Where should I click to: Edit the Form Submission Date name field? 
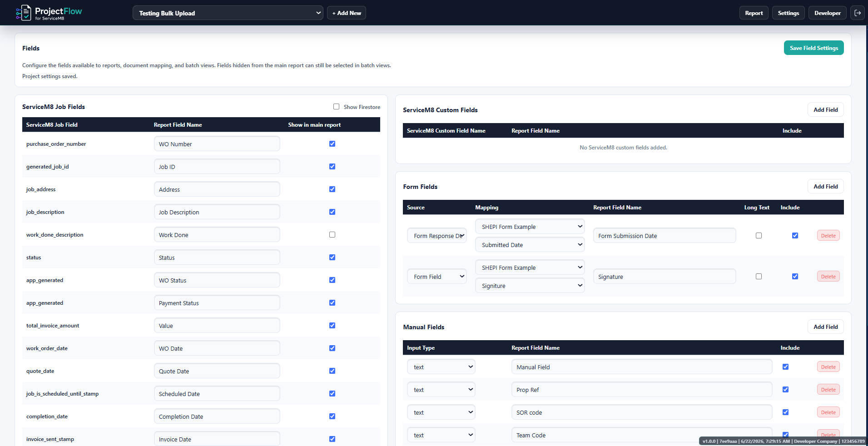[665, 236]
